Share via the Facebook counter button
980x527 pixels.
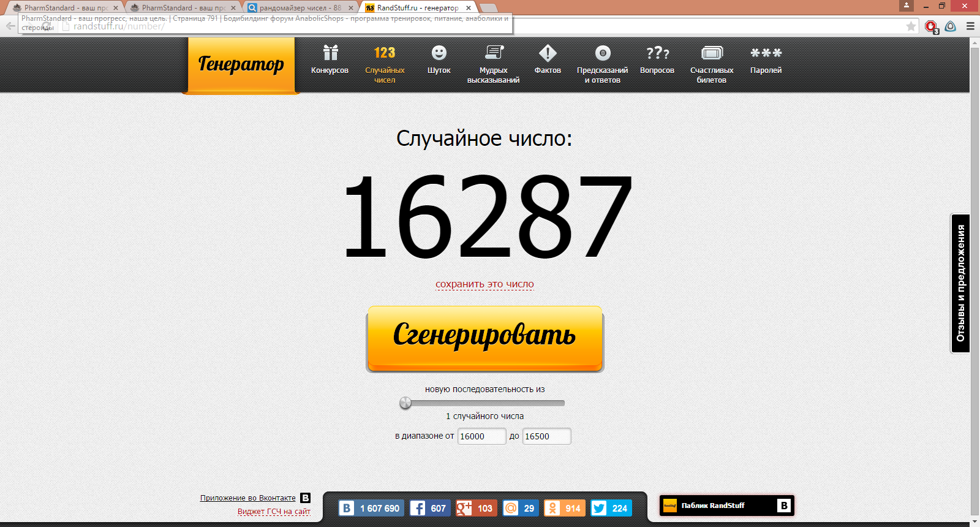point(429,508)
